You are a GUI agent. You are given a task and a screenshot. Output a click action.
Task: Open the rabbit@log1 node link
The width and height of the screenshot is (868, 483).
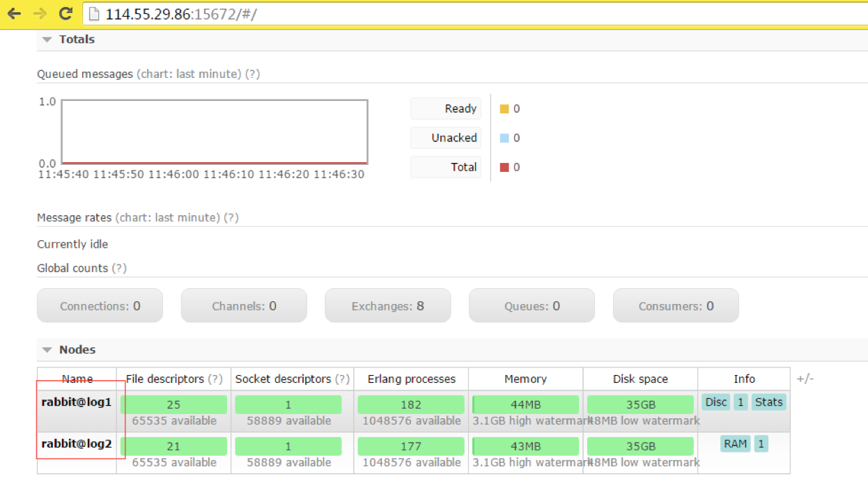point(76,402)
